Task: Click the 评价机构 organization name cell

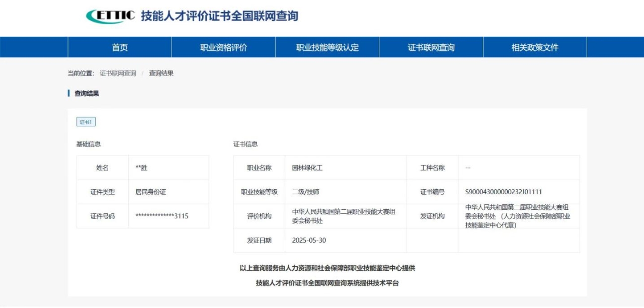Action: [x=344, y=216]
